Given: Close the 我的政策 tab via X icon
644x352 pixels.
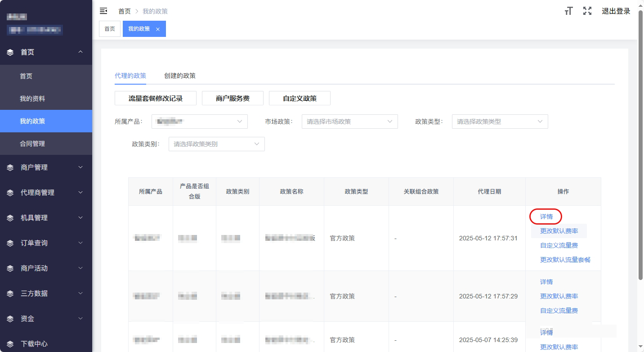Looking at the screenshot, I should coord(158,29).
